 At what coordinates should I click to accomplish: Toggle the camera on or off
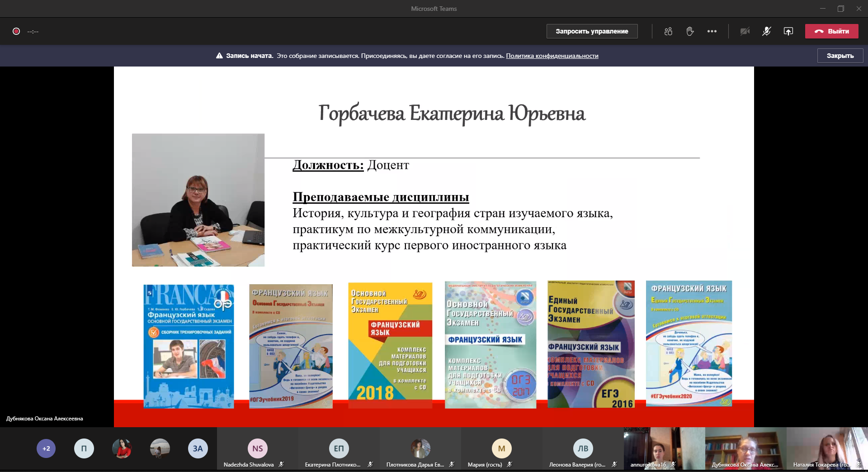(x=745, y=31)
